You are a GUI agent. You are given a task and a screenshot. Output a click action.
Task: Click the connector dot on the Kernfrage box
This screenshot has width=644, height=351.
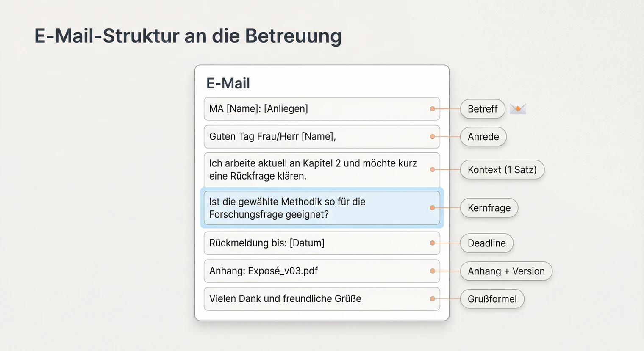coord(432,208)
